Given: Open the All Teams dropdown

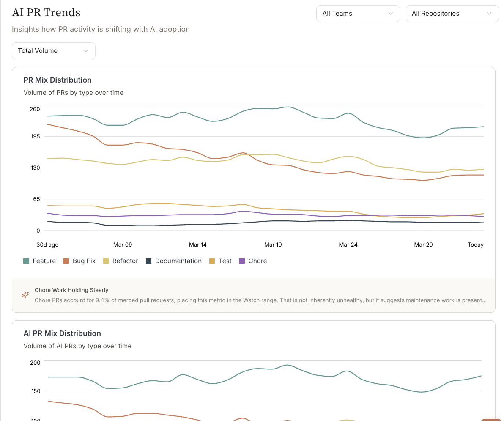Looking at the screenshot, I should [358, 14].
